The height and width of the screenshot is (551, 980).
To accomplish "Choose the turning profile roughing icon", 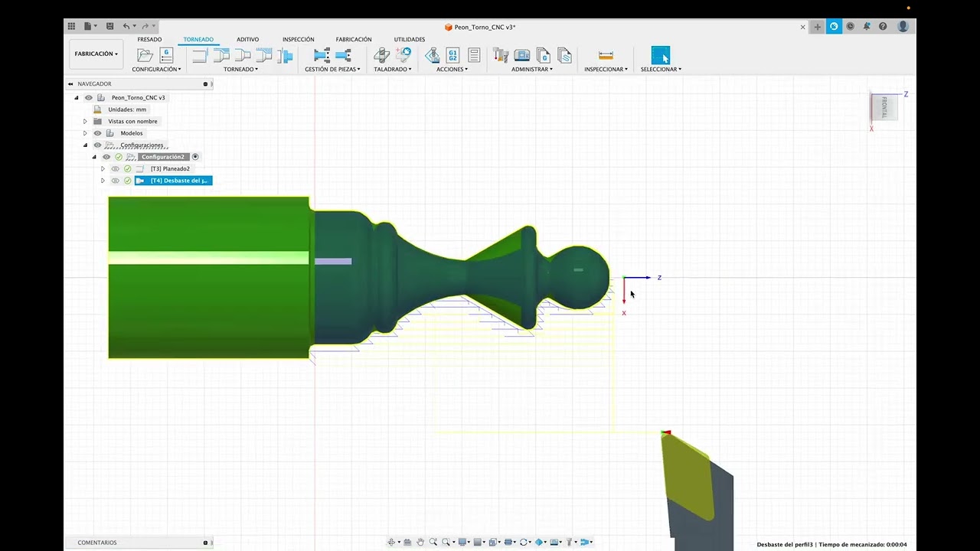I will point(221,55).
